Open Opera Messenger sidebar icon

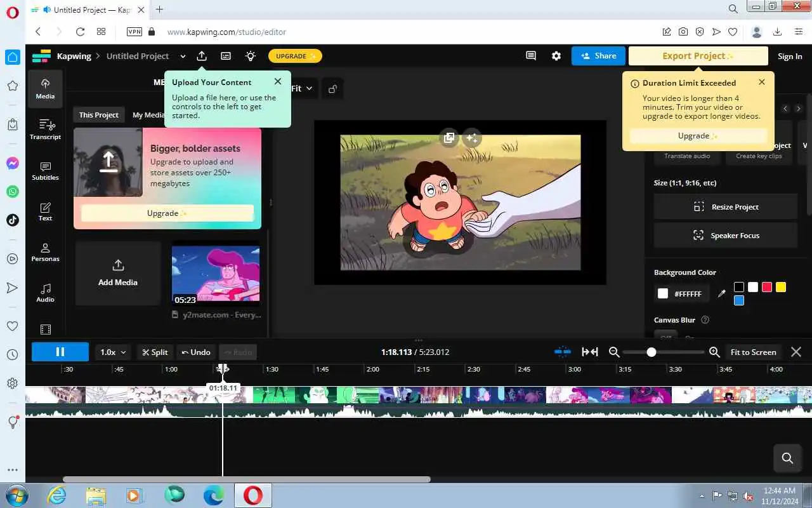pyautogui.click(x=12, y=163)
